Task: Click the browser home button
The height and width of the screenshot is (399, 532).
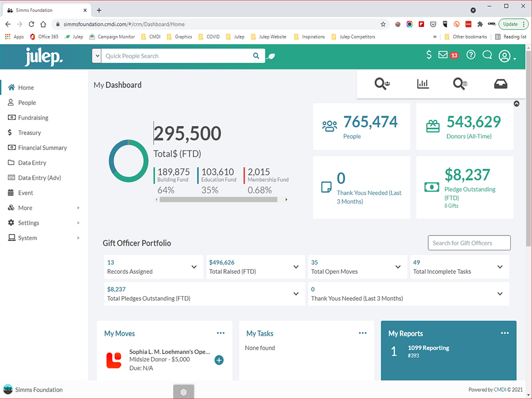Action: click(x=43, y=24)
